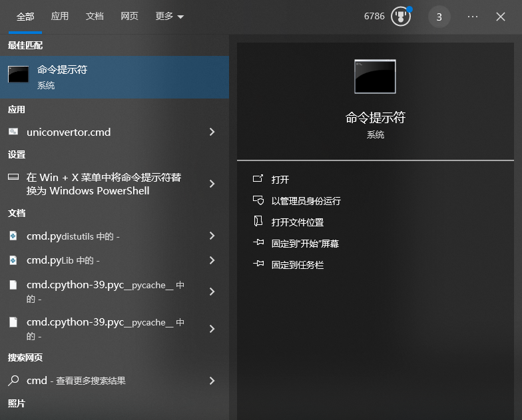This screenshot has height=420, width=522.
Task: Click the open icon next to 打开
Action: pyautogui.click(x=258, y=178)
